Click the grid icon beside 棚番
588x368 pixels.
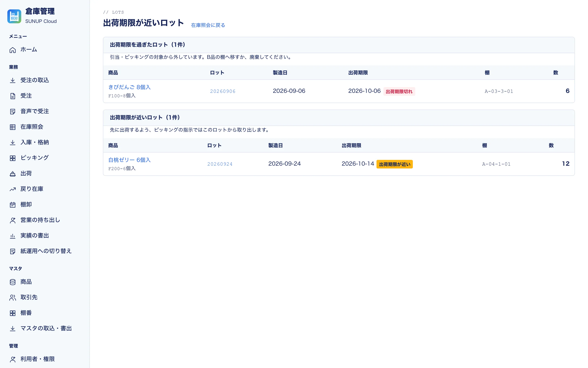[13, 313]
